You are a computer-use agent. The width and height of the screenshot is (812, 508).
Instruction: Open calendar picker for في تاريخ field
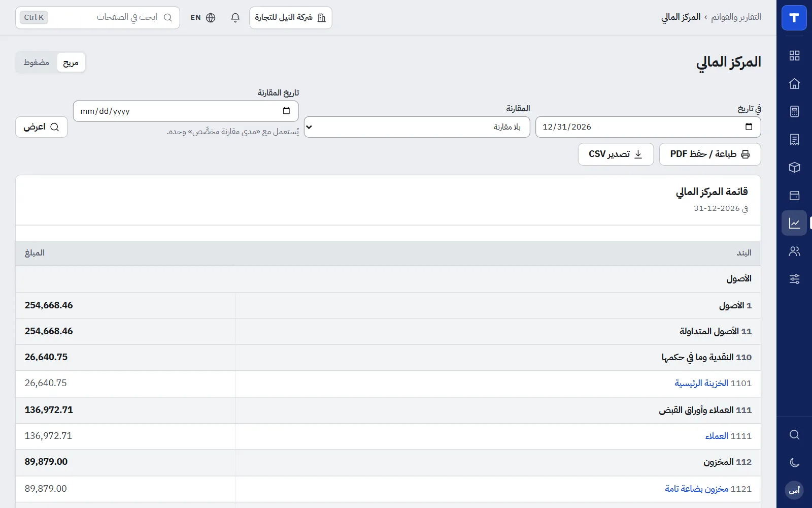749,127
